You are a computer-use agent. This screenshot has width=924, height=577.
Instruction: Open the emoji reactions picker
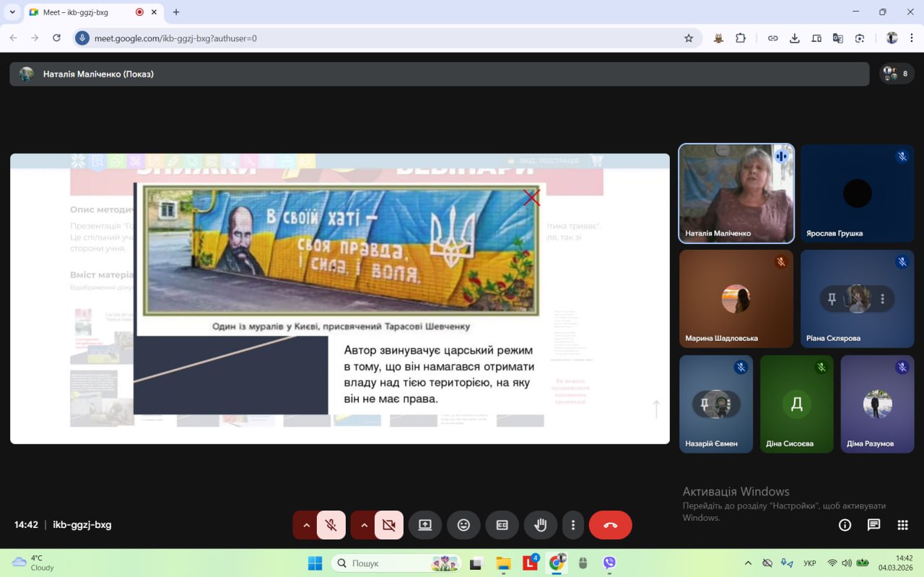click(x=463, y=525)
